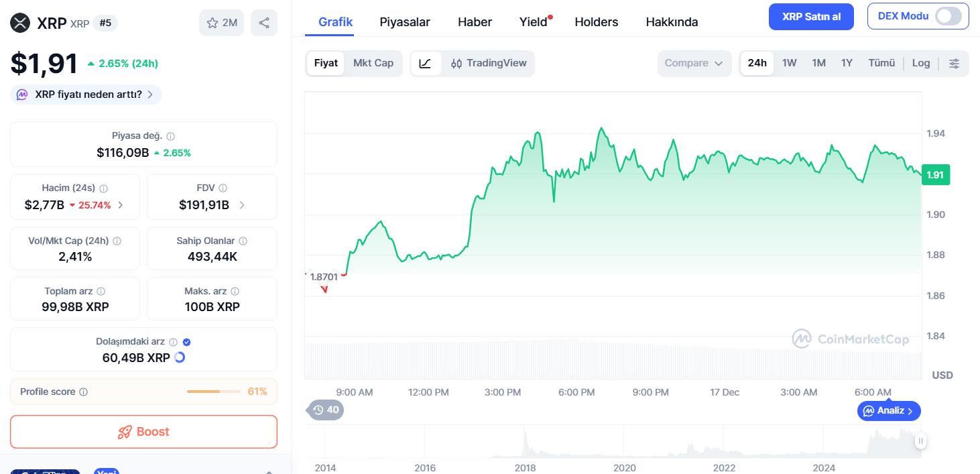Click info icon next to Sahip Olanlar
Image resolution: width=980 pixels, height=474 pixels.
pyautogui.click(x=243, y=241)
